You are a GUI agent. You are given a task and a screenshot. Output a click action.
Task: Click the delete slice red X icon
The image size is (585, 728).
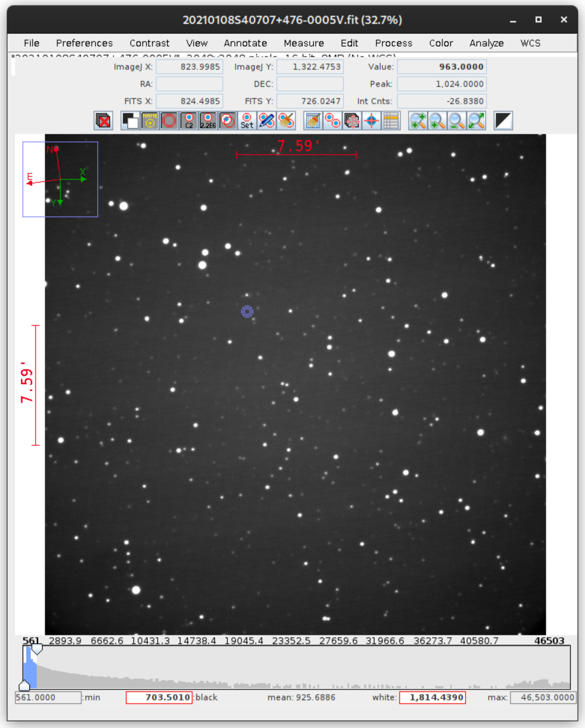103,121
